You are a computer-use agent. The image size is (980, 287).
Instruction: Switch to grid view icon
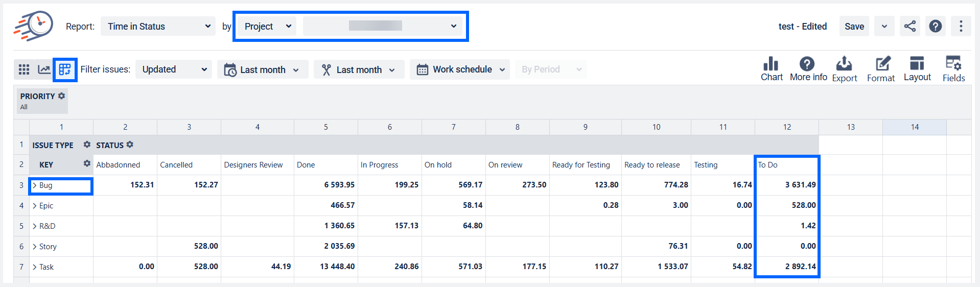(24, 69)
